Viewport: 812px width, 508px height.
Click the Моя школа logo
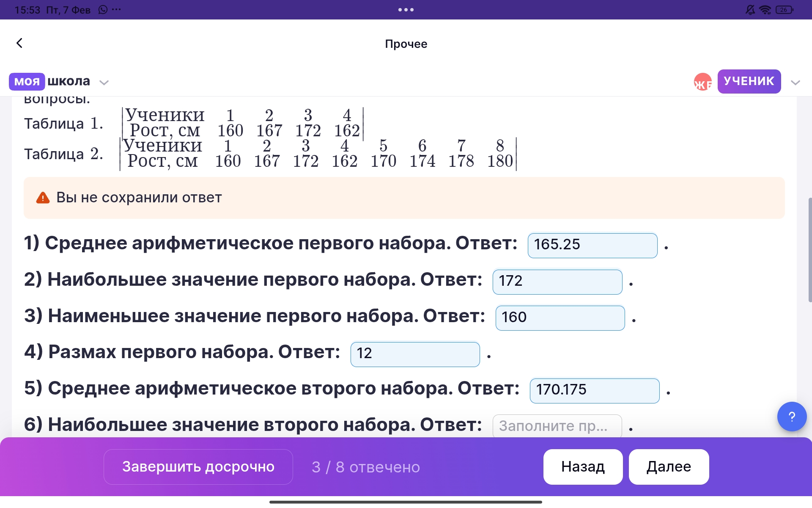[x=50, y=81]
